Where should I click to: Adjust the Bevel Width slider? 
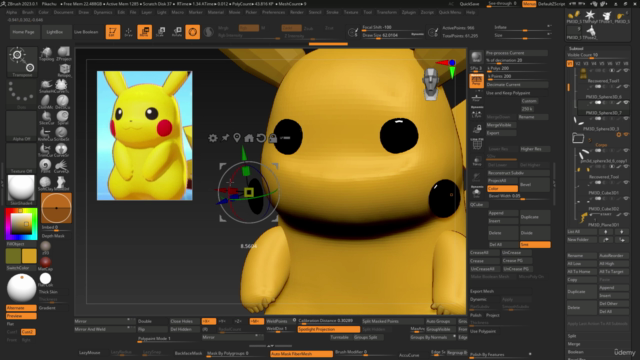[x=518, y=196]
